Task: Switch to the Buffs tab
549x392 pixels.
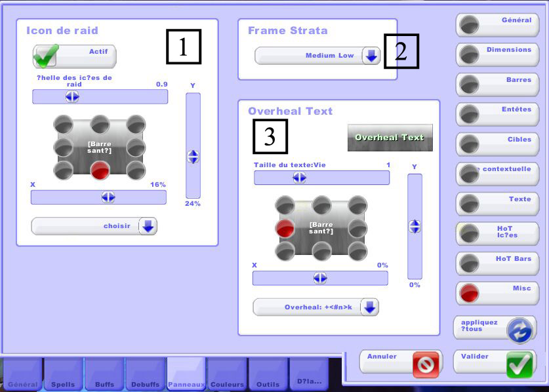Action: pyautogui.click(x=104, y=374)
